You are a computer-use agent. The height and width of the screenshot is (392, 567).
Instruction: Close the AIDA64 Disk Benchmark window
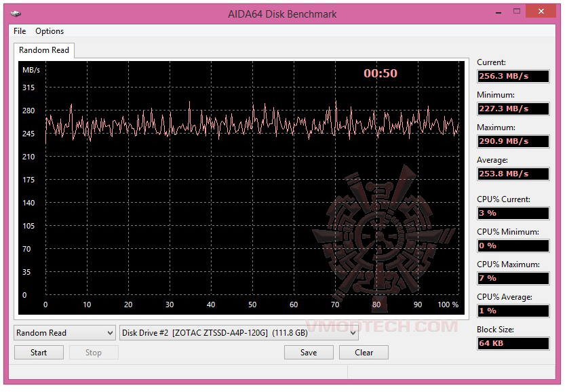pos(541,12)
